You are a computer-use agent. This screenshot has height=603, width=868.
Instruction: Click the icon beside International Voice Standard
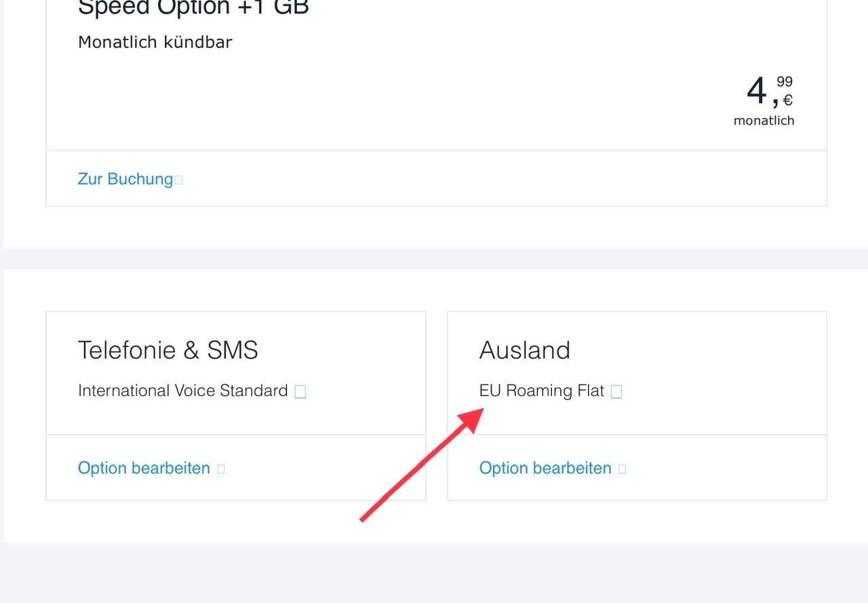tap(300, 392)
